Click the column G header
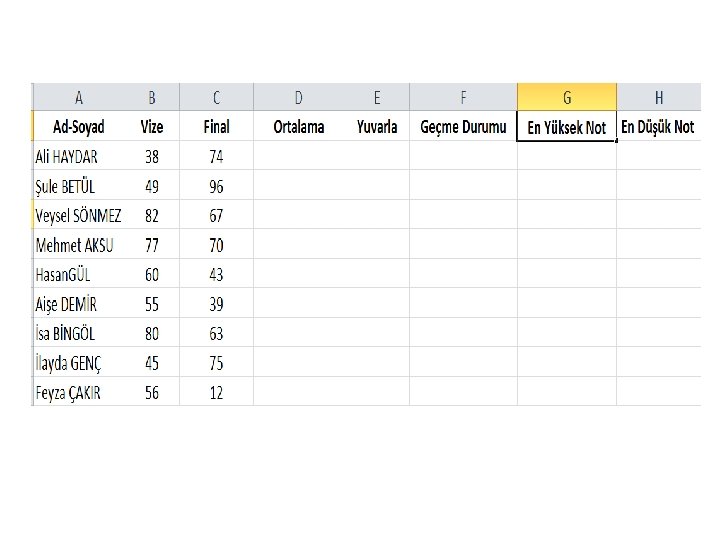Viewport: 720px width, 540px height. [566, 97]
